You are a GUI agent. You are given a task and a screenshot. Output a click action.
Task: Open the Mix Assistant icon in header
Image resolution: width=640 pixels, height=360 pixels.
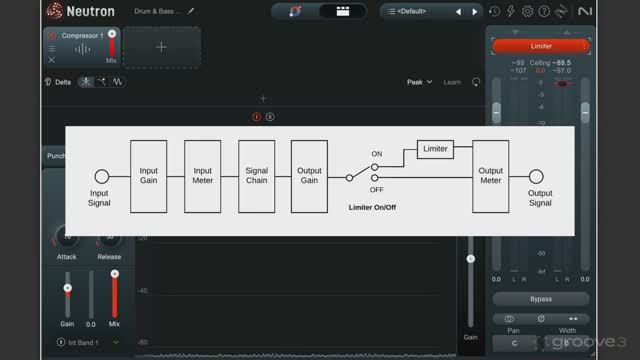(x=295, y=11)
